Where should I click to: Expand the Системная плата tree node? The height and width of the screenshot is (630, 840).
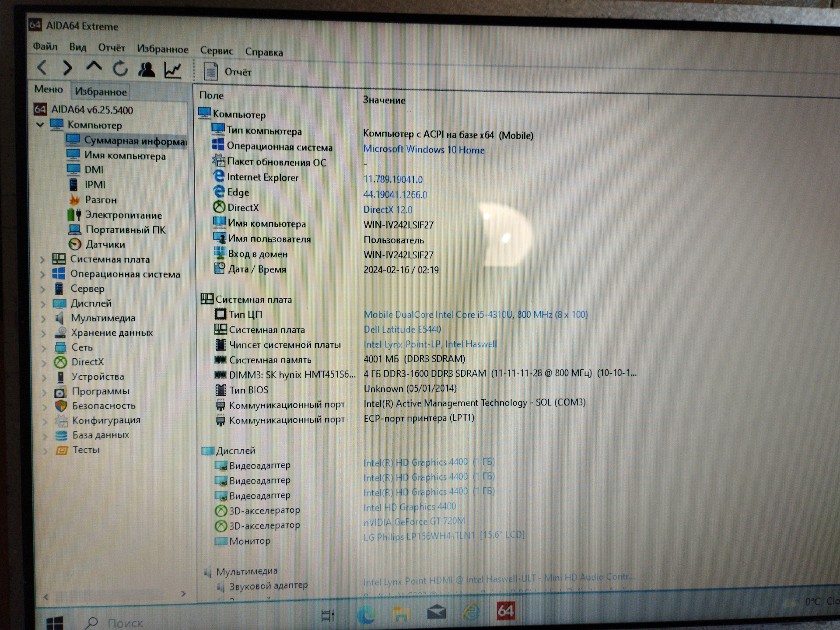click(42, 259)
